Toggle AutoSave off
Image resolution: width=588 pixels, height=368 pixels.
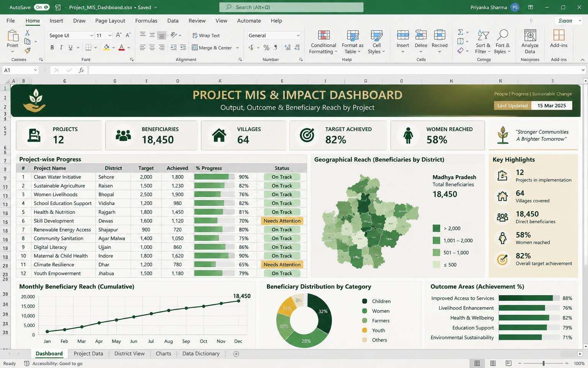(x=42, y=7)
